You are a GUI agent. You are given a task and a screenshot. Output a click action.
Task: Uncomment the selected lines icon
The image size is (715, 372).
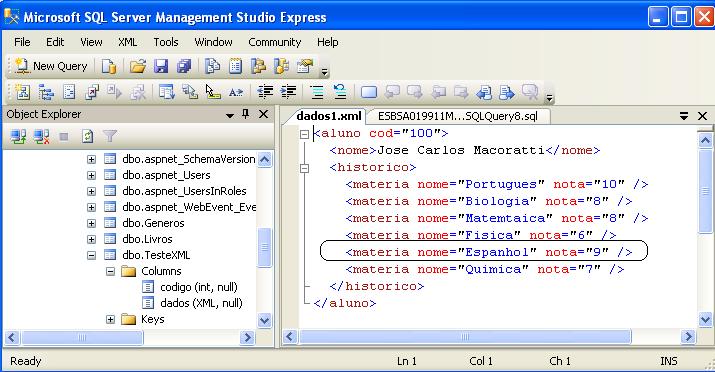click(340, 92)
